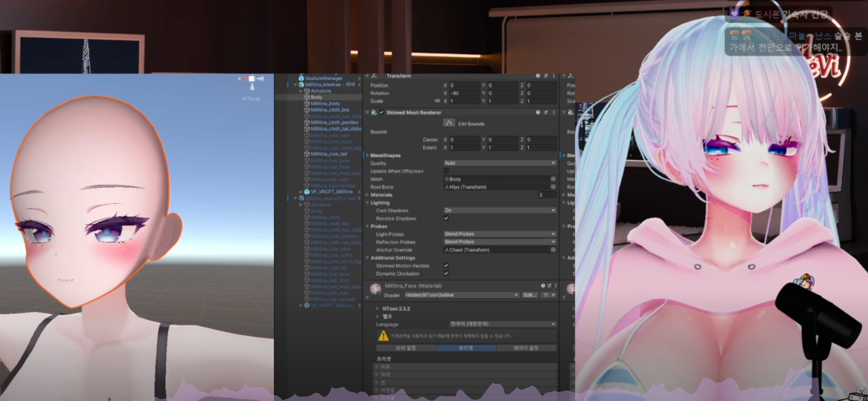Open the Transform component three-dot menu
This screenshot has height=401, width=868.
[553, 76]
